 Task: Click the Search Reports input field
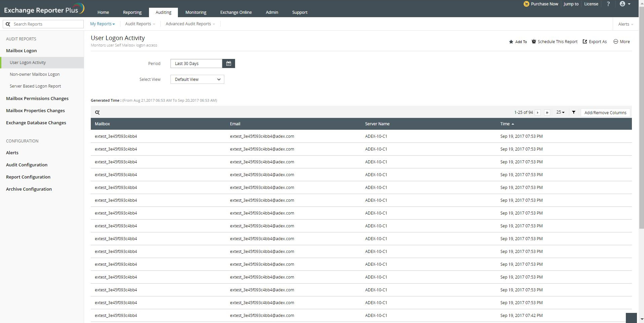(46, 24)
